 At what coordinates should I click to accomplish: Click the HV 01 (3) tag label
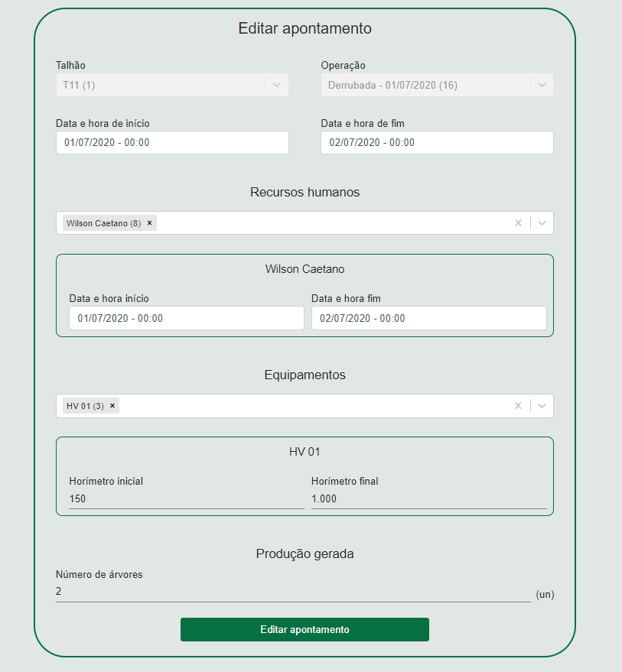[x=85, y=406]
